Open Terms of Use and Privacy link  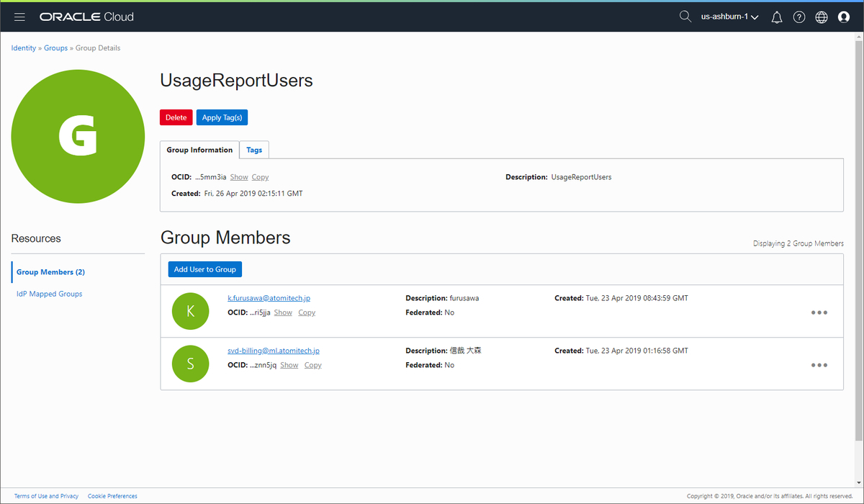(46, 496)
